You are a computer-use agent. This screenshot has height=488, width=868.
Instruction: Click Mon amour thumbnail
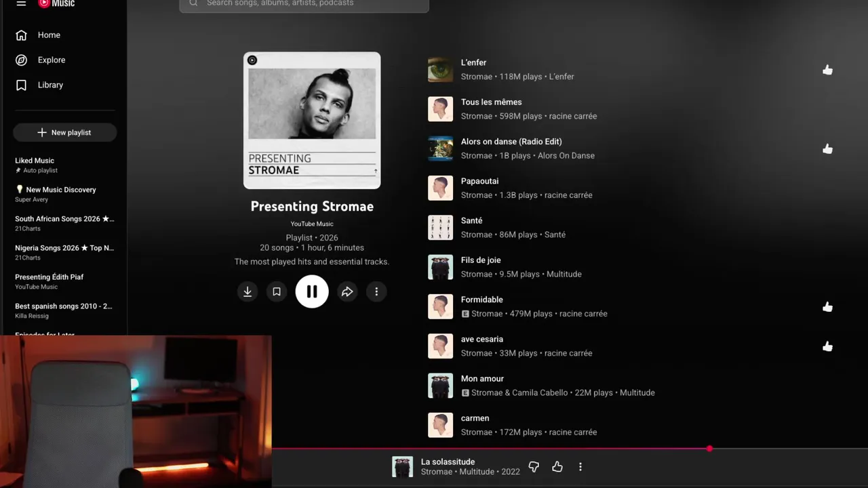coord(440,386)
